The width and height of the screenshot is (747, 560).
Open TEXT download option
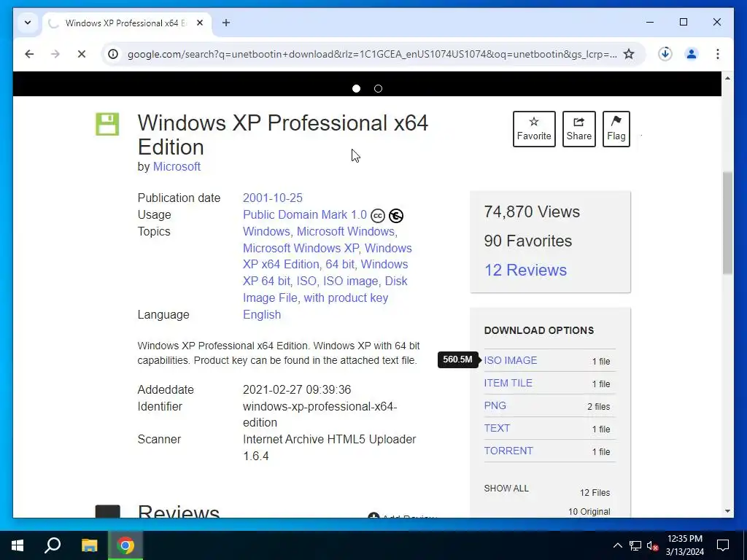click(x=497, y=428)
